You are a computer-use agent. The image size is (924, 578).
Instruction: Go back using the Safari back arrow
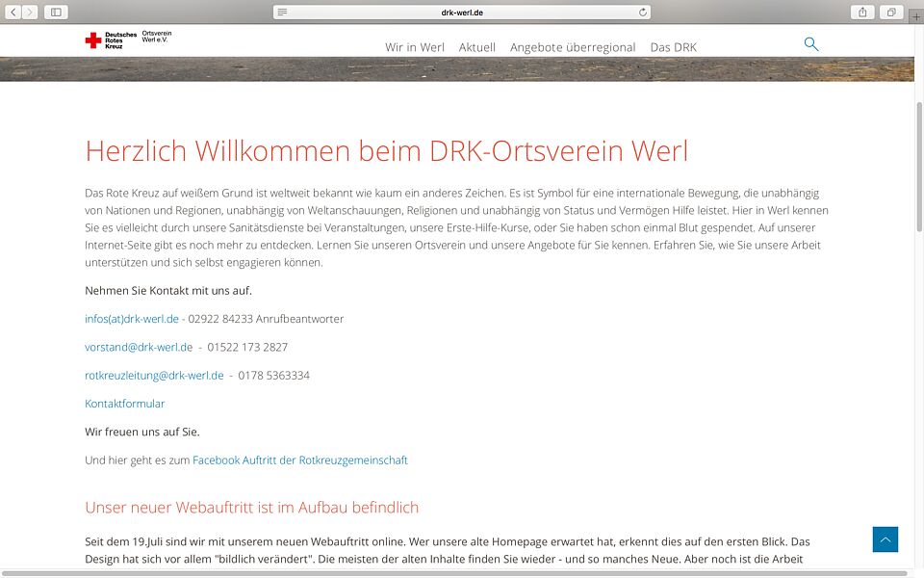(x=13, y=12)
